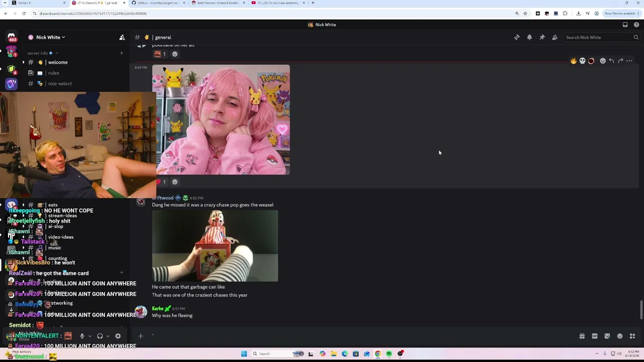React with fire emoji on hovered message
Screen dimensions: 644x362
[x=573, y=61]
